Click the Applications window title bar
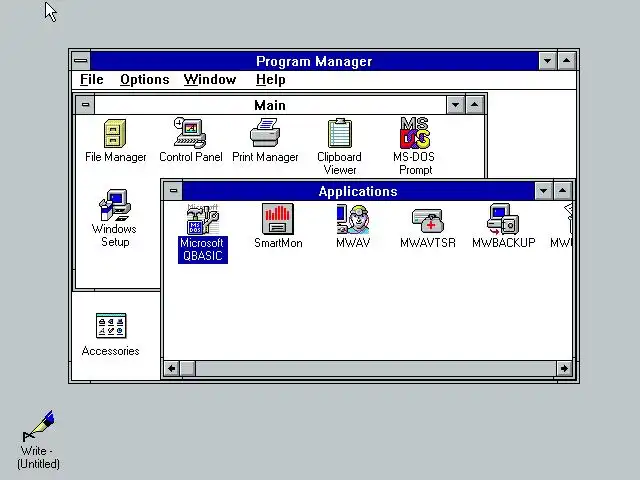 coord(358,191)
